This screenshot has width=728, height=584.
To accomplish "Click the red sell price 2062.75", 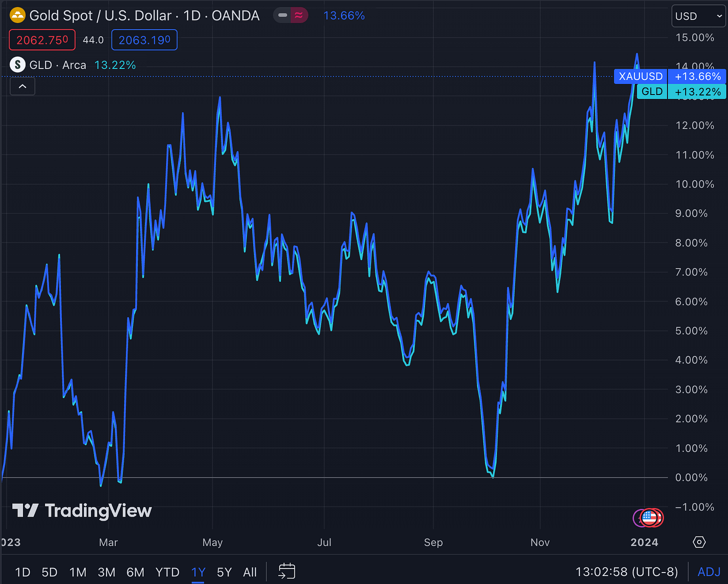I will 42,40.
